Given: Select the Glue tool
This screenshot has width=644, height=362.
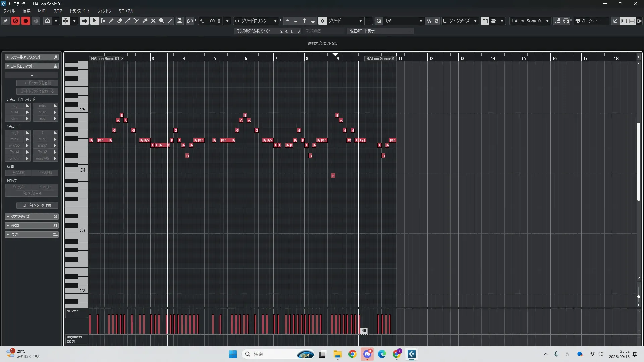Looking at the screenshot, I should tap(145, 21).
